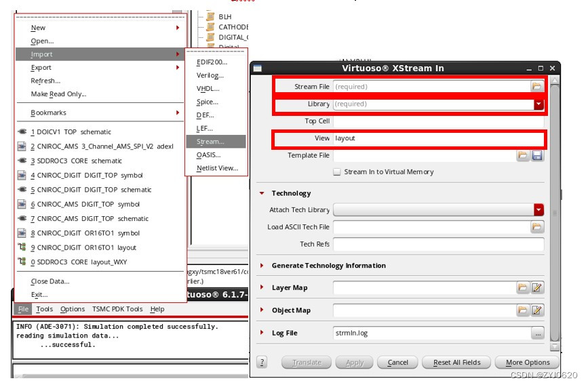
Task: Click XStream In dialog vertical scrollbar
Action: [x=555, y=214]
